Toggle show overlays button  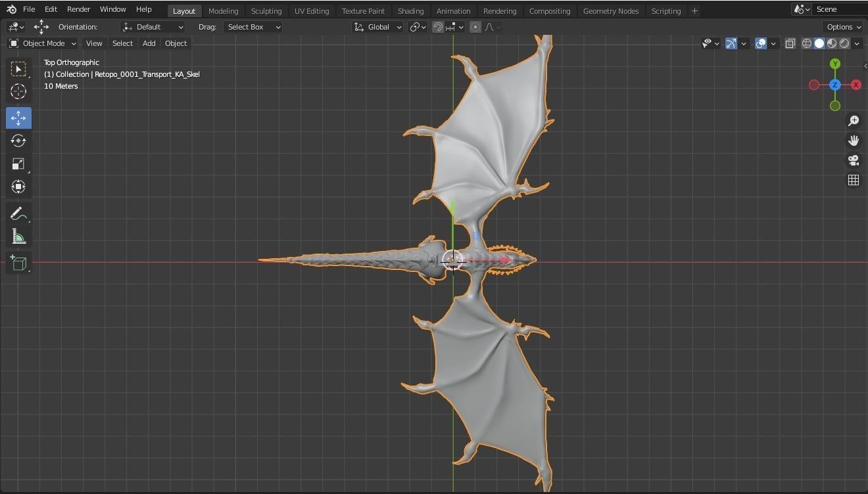(x=761, y=43)
